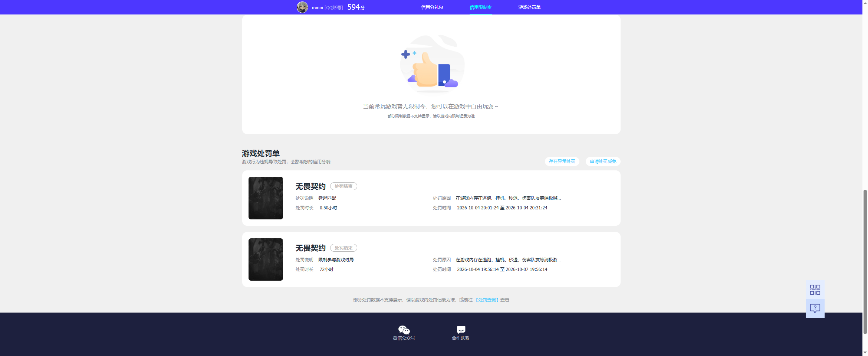Click the penalty reason on 72小时 card
Viewport: 868px width, 356px height.
(x=508, y=260)
